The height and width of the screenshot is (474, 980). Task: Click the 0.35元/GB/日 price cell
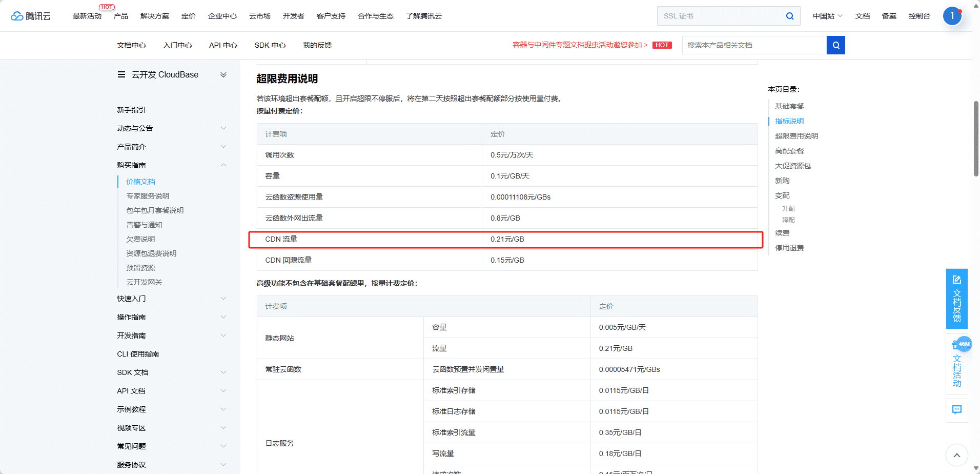[x=674, y=432]
